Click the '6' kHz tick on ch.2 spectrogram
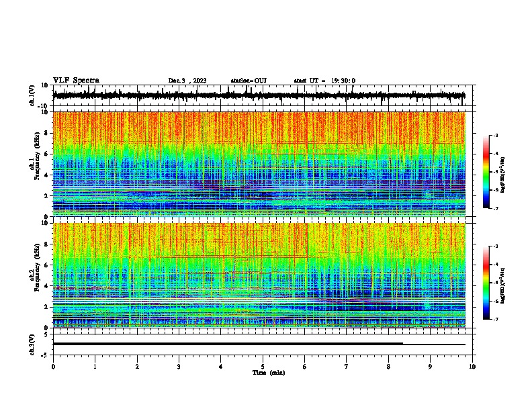Viewport: 532px width, 411px height. point(46,265)
